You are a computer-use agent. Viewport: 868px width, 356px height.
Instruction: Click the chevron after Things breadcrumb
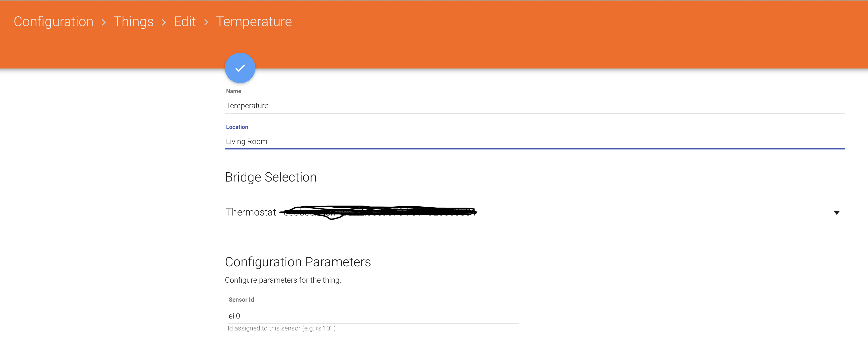164,22
